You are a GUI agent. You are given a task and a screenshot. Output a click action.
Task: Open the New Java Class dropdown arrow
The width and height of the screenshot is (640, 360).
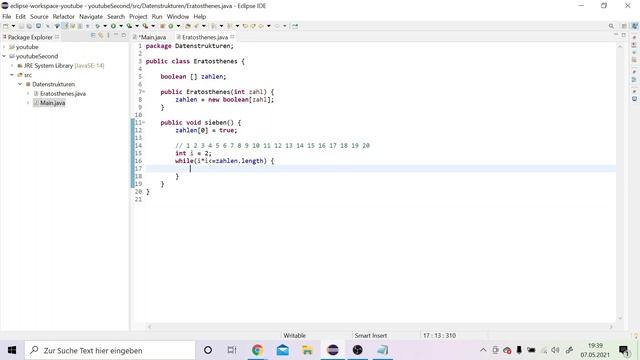click(178, 26)
